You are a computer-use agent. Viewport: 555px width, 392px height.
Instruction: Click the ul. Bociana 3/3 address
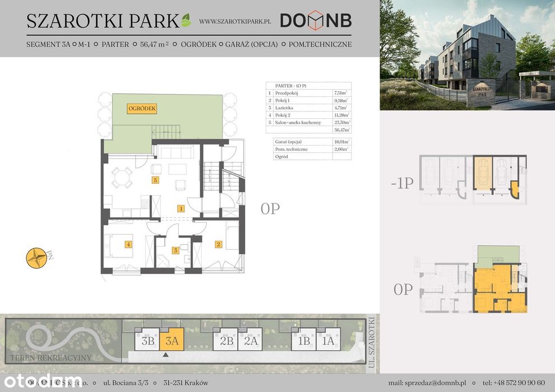[x=126, y=383]
